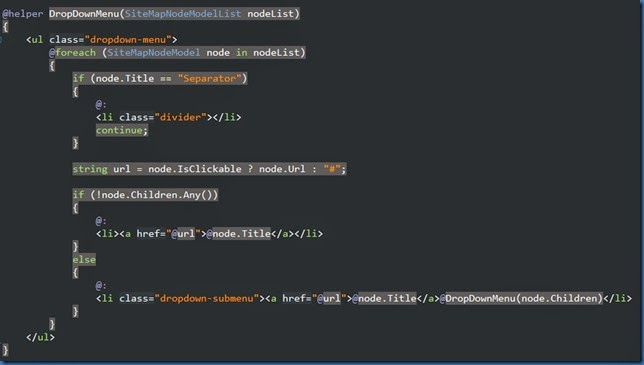This screenshot has width=644, height=365.
Task: Click the SiteMapNodeModelList parameter type
Action: pyautogui.click(x=183, y=14)
